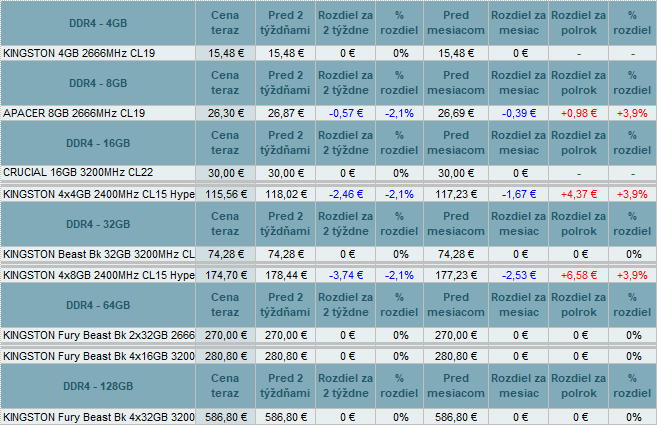
Task: Select the -1,67 € monthly difference
Action: (519, 194)
